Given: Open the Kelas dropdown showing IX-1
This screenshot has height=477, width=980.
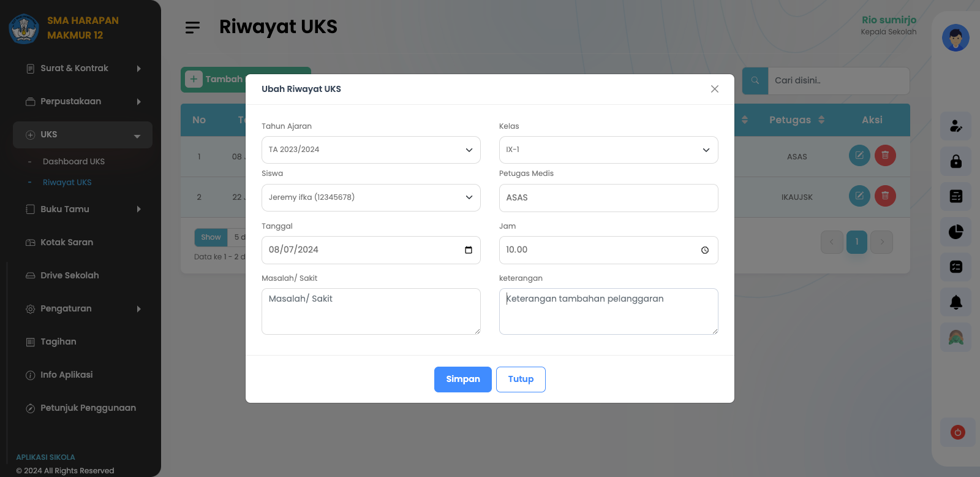Looking at the screenshot, I should coord(608,150).
